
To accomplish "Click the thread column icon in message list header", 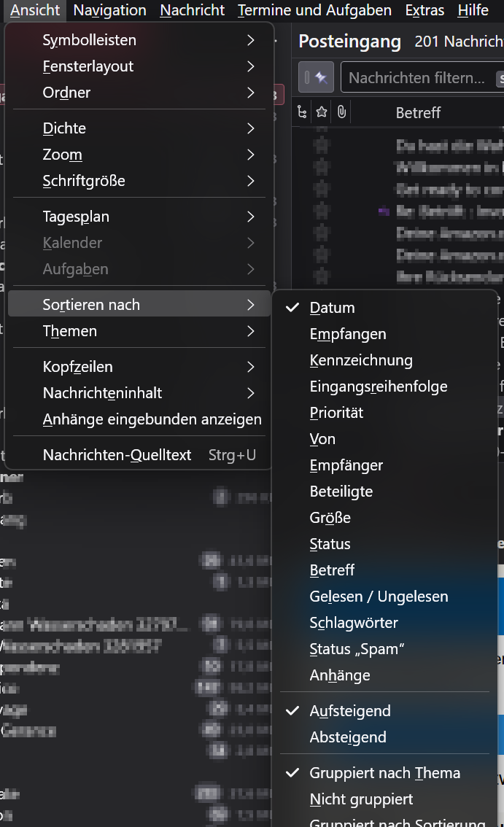I will pos(302,112).
